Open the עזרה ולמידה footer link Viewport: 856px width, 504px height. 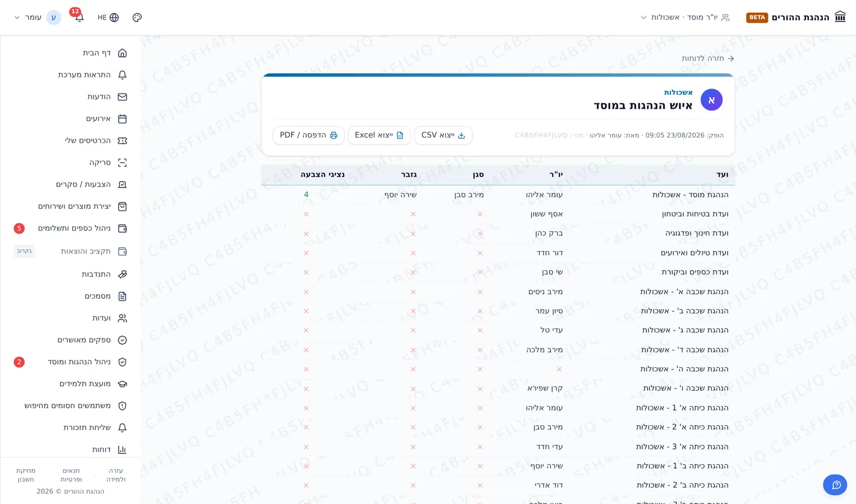(116, 475)
